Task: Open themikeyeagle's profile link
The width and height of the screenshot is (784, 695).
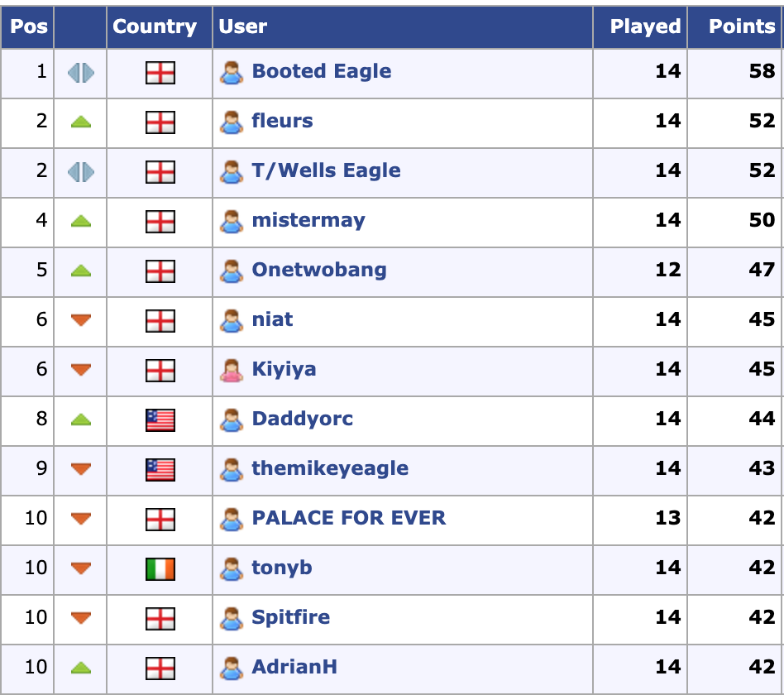Action: click(330, 468)
